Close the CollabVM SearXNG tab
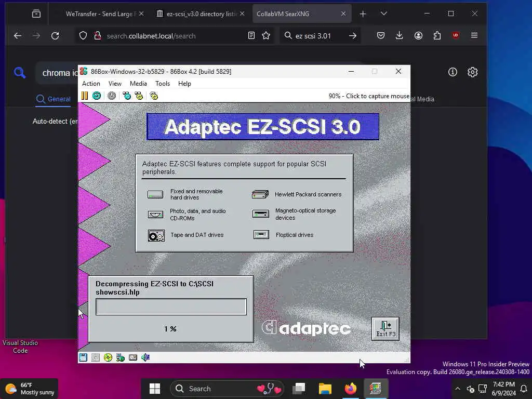This screenshot has height=399, width=532. coord(343,14)
